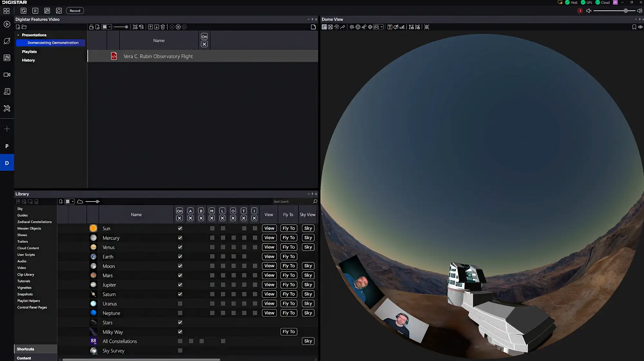Open the Shortcuts tab

(x=25, y=349)
